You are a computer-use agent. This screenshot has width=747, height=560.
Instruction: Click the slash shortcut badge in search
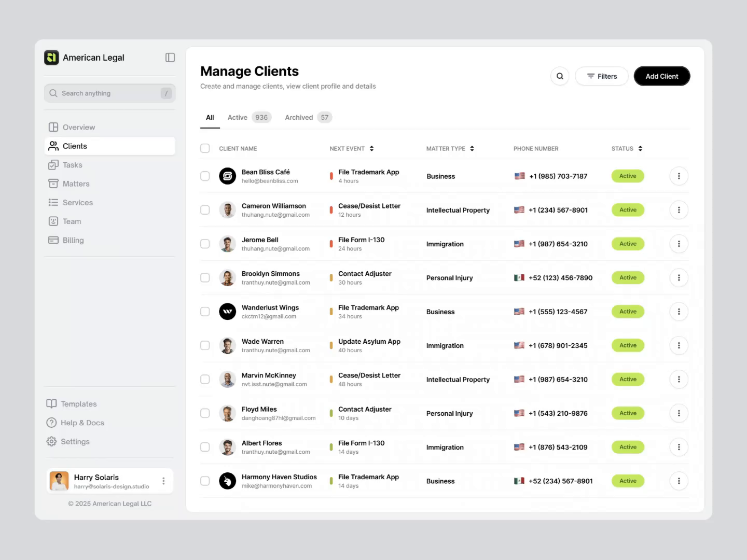click(x=166, y=93)
